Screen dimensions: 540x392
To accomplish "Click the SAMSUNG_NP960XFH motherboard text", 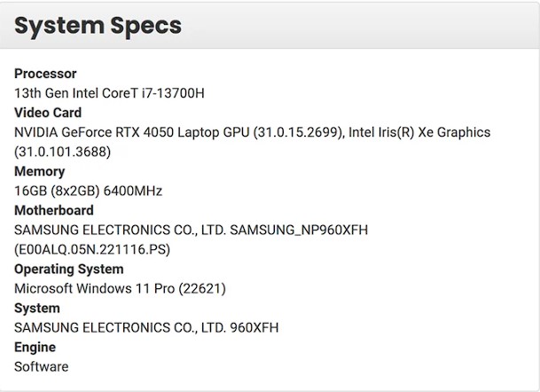I will tap(299, 230).
